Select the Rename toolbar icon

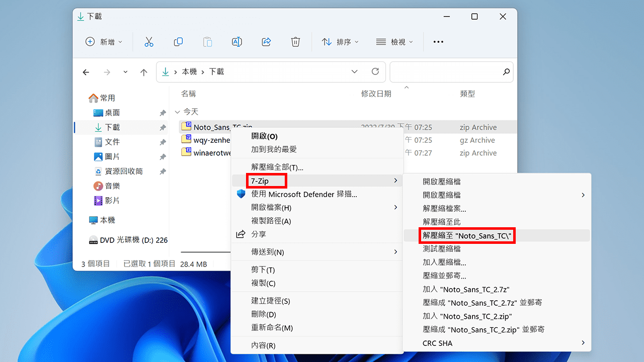click(236, 42)
